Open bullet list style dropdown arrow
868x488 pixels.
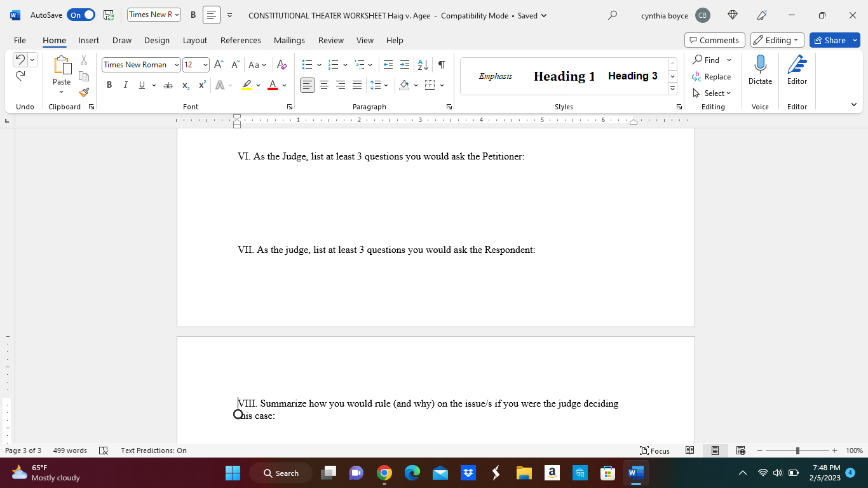pyautogui.click(x=319, y=65)
